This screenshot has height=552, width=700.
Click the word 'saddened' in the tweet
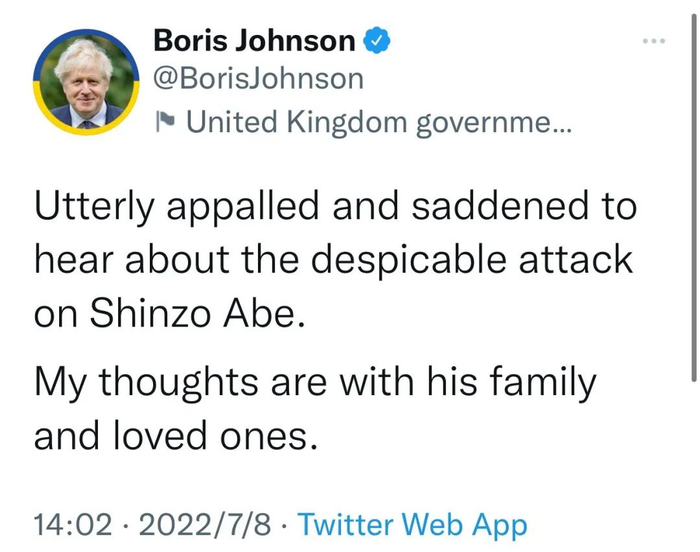[490, 207]
